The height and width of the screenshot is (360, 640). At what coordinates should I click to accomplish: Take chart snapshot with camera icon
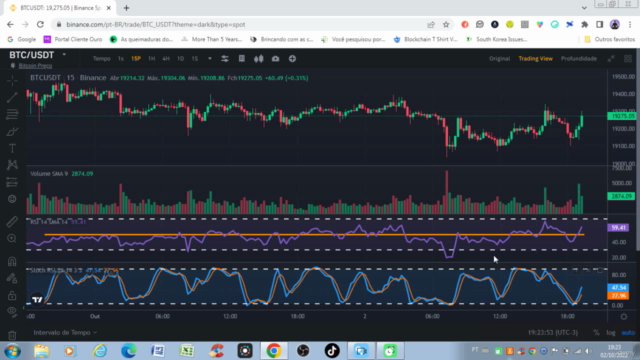[276, 59]
